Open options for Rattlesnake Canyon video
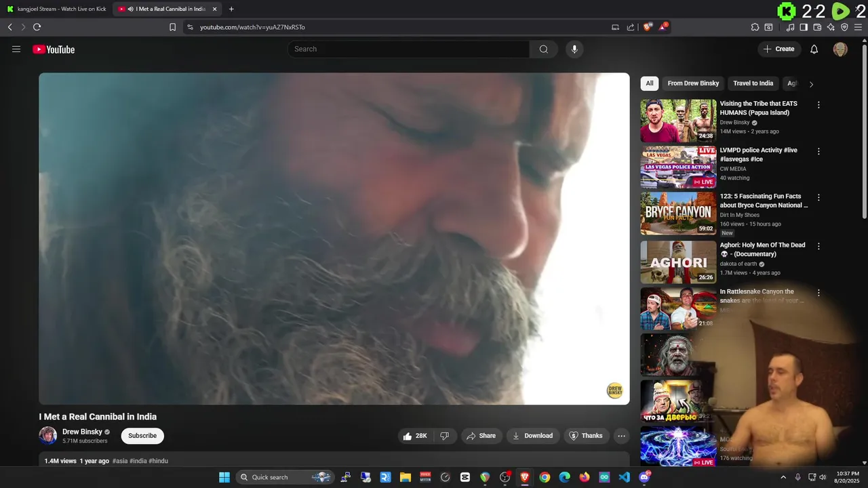 pos(818,293)
